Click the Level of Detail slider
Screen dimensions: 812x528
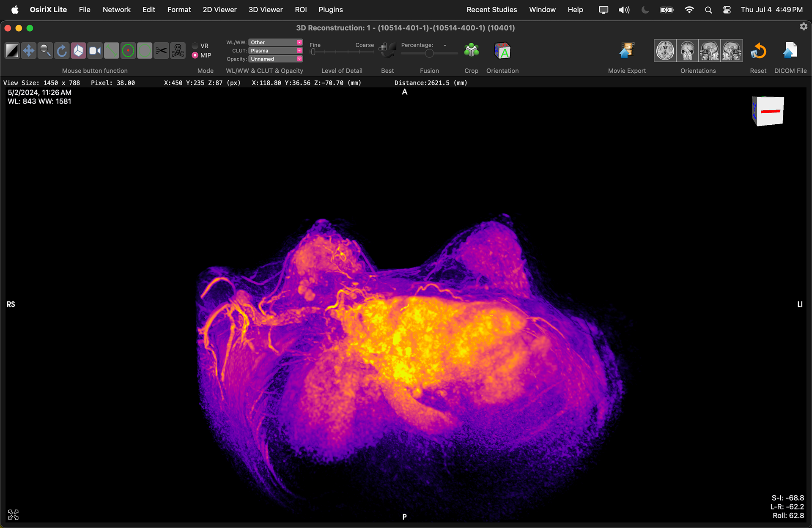pyautogui.click(x=342, y=52)
